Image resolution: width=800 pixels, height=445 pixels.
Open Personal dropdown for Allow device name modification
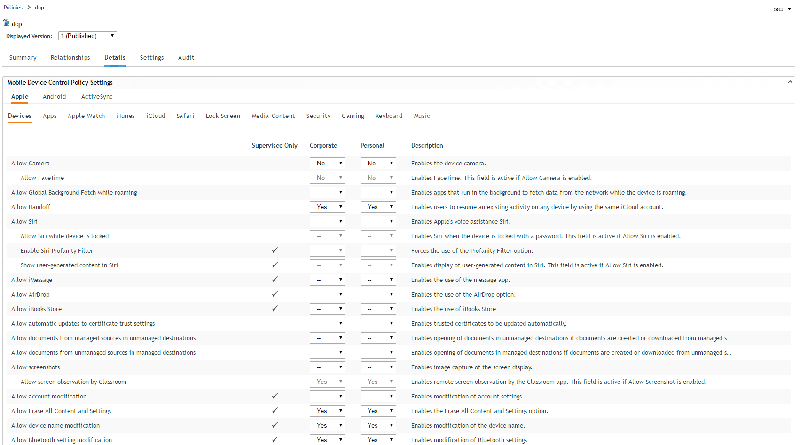[378, 425]
